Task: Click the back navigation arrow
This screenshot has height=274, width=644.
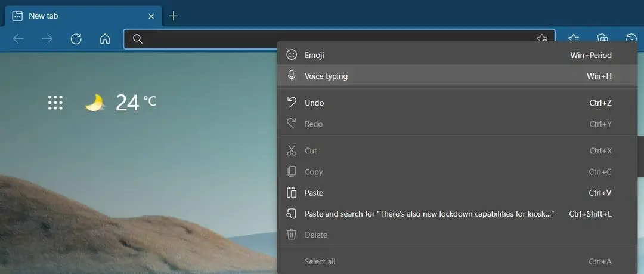Action: coord(18,39)
